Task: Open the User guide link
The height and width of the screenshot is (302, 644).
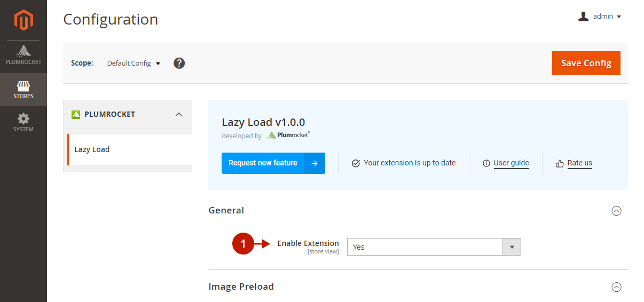Action: coord(511,163)
